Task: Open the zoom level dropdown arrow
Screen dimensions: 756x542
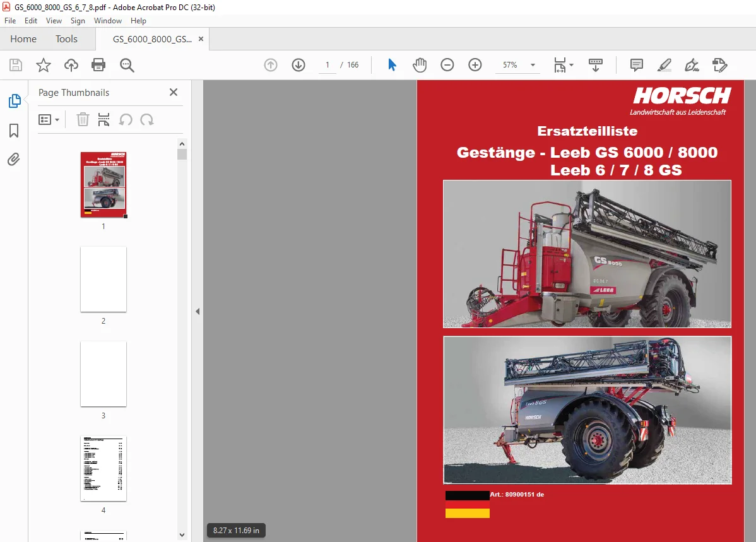Action: 533,65
